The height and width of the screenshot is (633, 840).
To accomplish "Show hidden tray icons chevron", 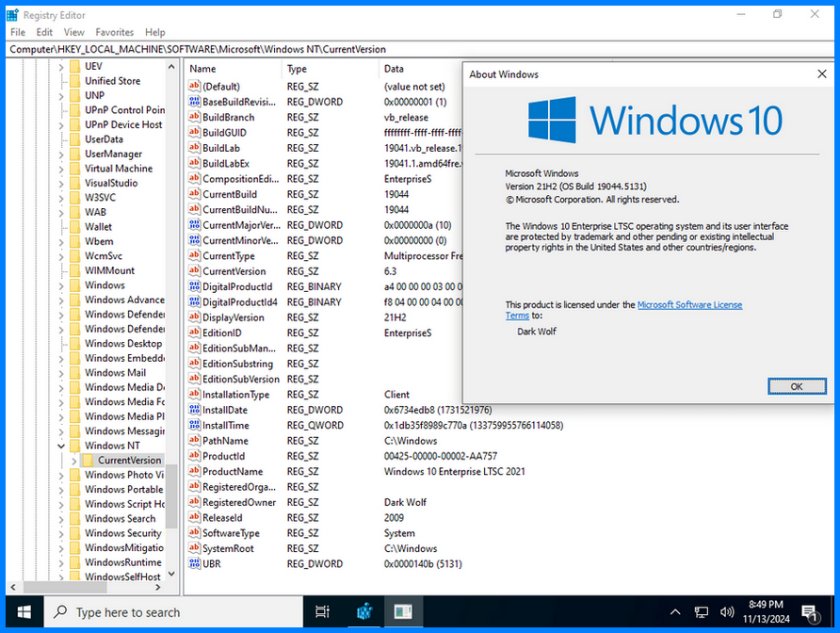I will click(x=675, y=612).
